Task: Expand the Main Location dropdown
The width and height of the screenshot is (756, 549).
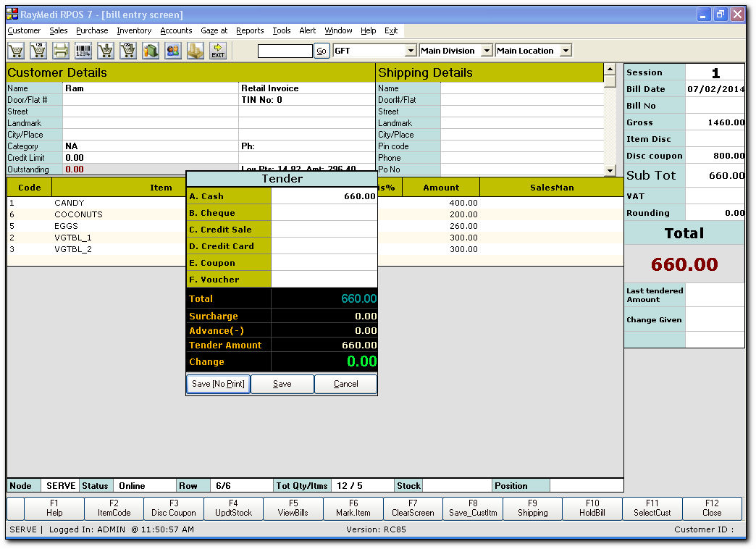Action: (x=566, y=51)
